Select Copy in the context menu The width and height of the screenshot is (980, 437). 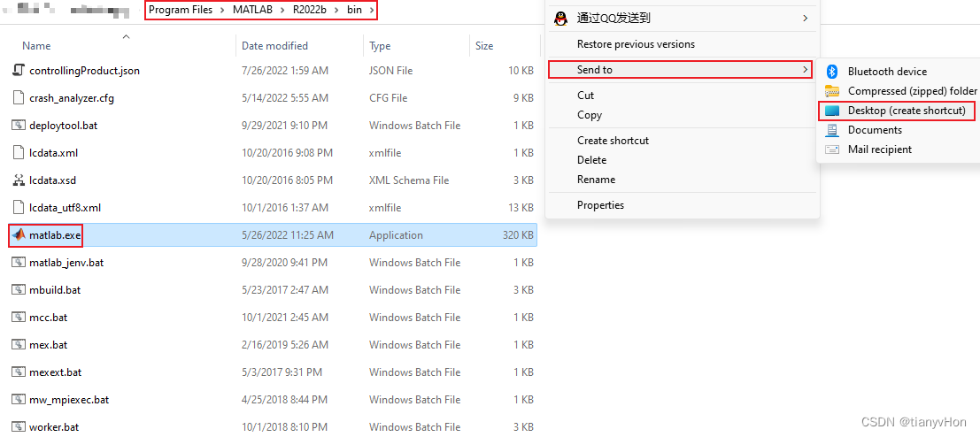pyautogui.click(x=590, y=115)
